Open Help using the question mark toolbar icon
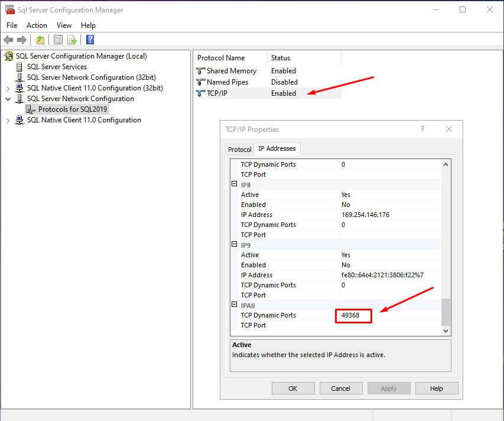 click(89, 40)
